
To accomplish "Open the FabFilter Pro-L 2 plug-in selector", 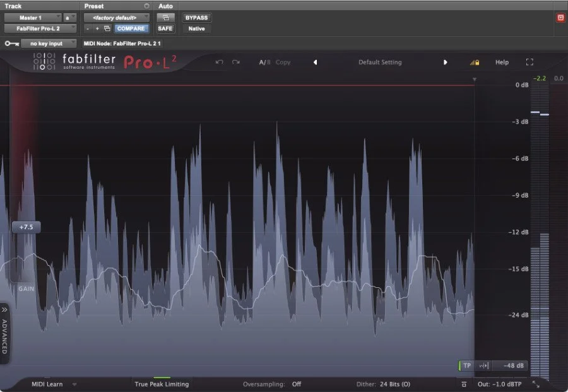I will [40, 28].
